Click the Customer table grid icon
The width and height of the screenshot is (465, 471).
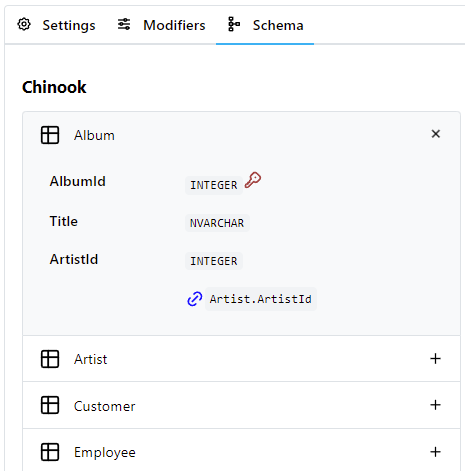pyautogui.click(x=50, y=405)
